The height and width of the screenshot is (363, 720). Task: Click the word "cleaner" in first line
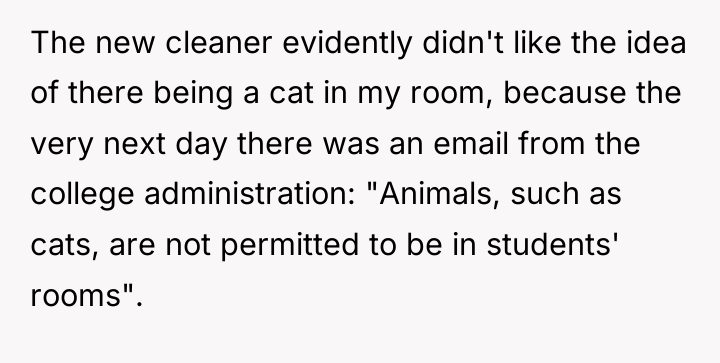(219, 42)
